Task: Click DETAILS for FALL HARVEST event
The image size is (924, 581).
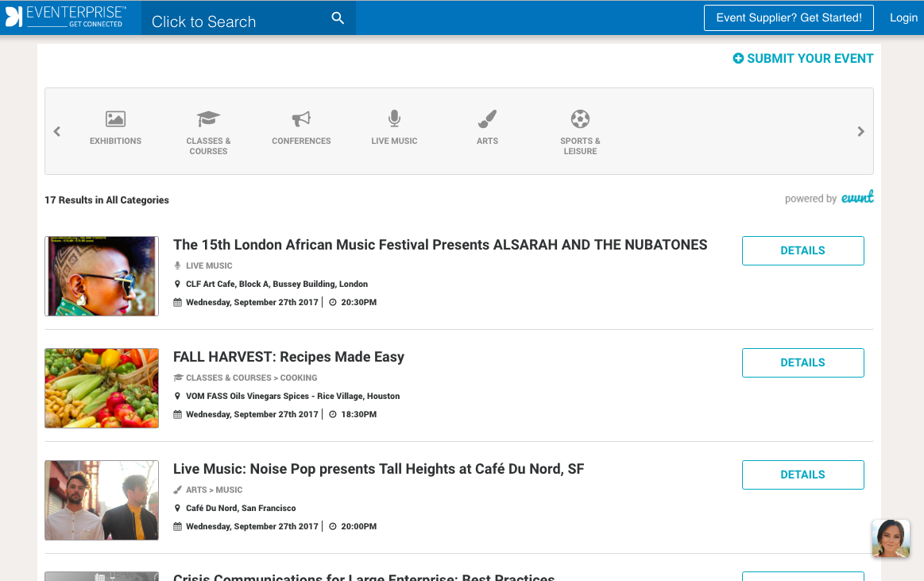Action: pos(802,363)
